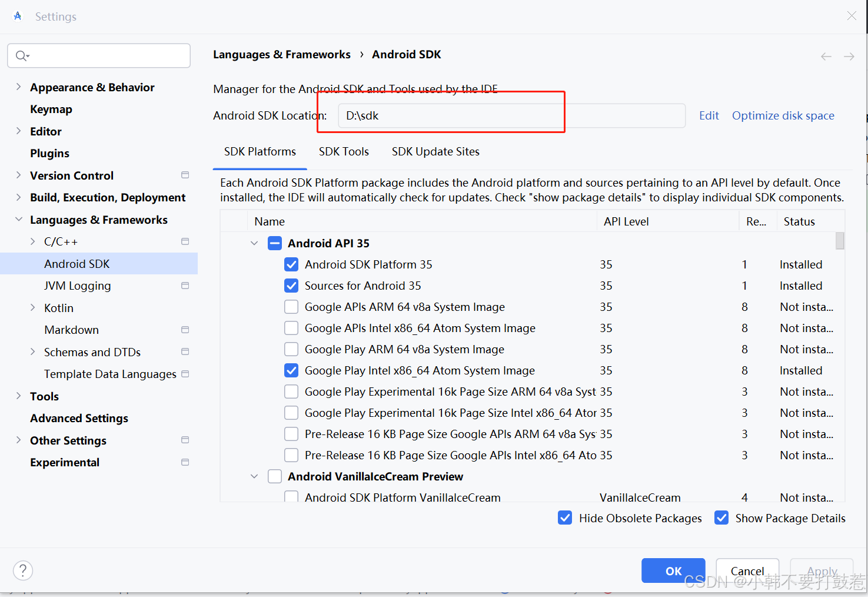Click the indicator icon next to Markdown
Screen dimensions: 868x597
(184, 330)
